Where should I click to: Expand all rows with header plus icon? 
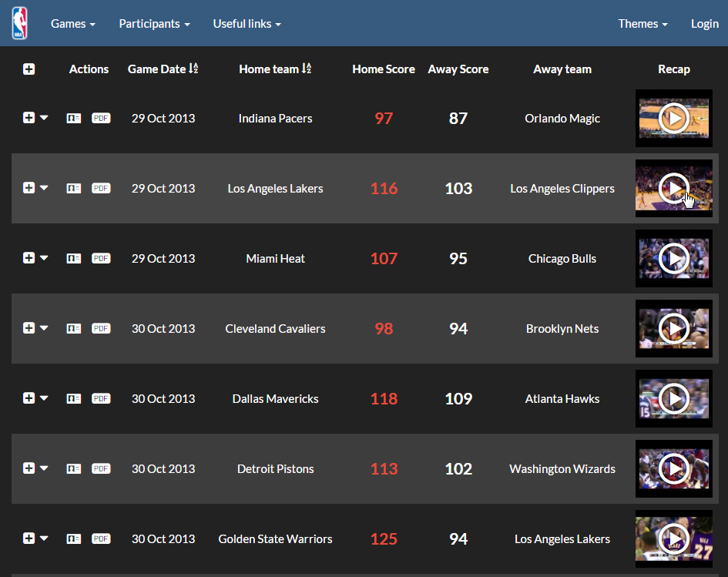coord(29,69)
